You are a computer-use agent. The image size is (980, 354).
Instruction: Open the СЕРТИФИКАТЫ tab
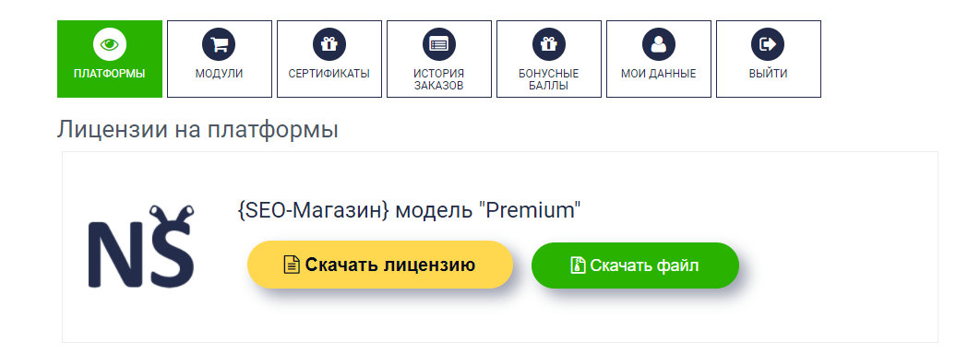[x=329, y=59]
